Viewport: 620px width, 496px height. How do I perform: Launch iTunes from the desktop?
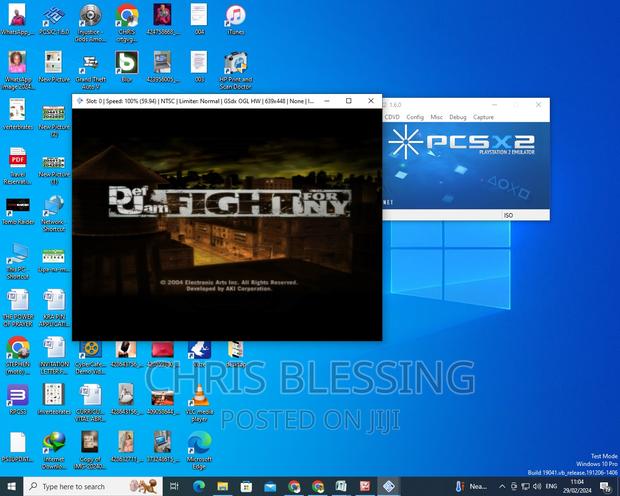[235, 18]
